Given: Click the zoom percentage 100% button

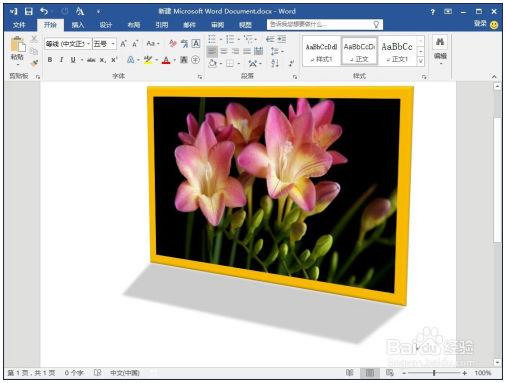Looking at the screenshot, I should 483,373.
